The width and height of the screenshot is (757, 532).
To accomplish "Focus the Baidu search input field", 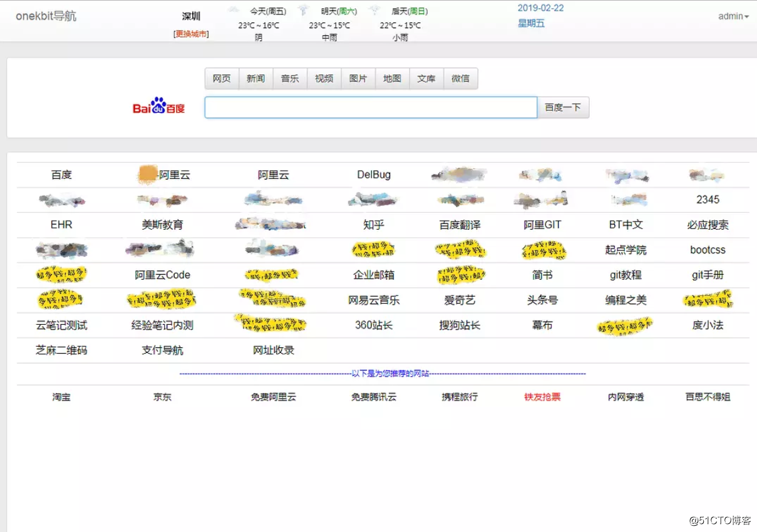I will pyautogui.click(x=371, y=107).
